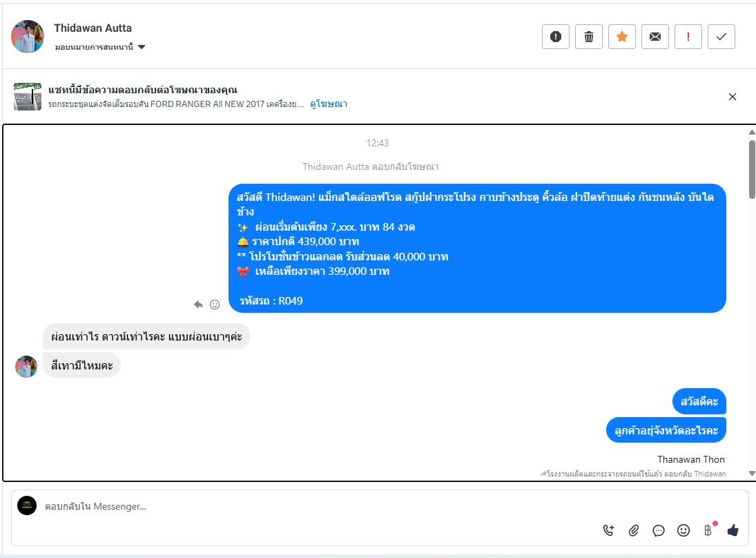Click the call customer phone icon
The image size is (756, 558).
pos(608,530)
